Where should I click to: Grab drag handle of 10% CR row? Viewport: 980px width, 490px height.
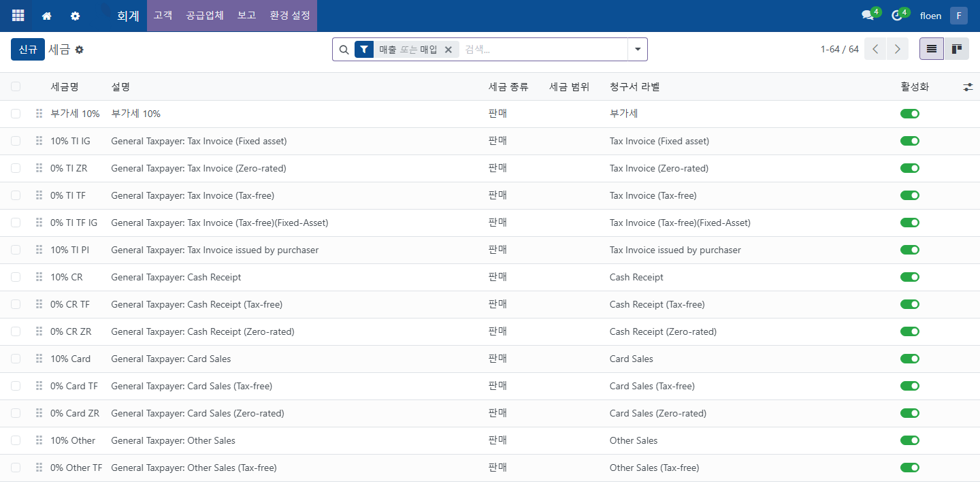coord(39,277)
